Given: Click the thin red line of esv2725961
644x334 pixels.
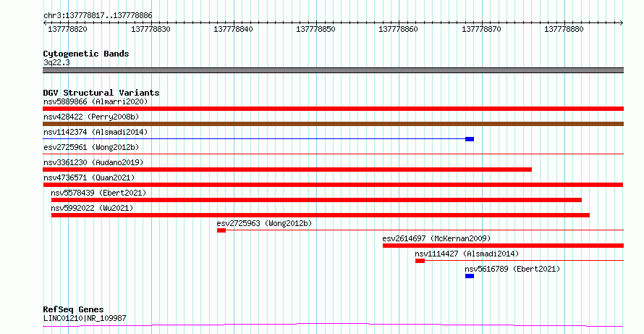Looking at the screenshot, I should point(333,154).
